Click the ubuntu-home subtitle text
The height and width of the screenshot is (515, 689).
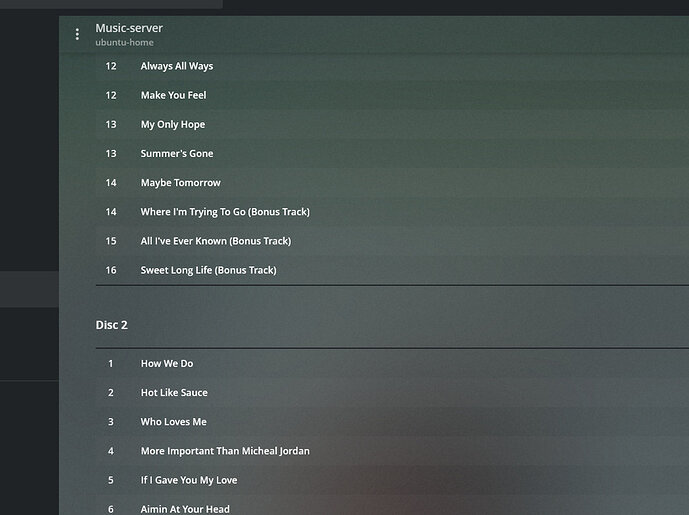coord(124,43)
